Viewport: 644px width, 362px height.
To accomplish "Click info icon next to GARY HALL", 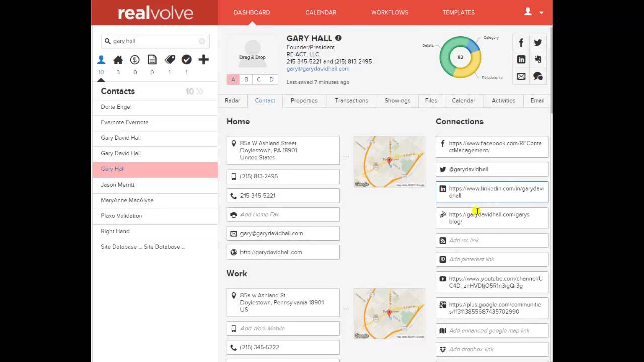I will pyautogui.click(x=338, y=38).
